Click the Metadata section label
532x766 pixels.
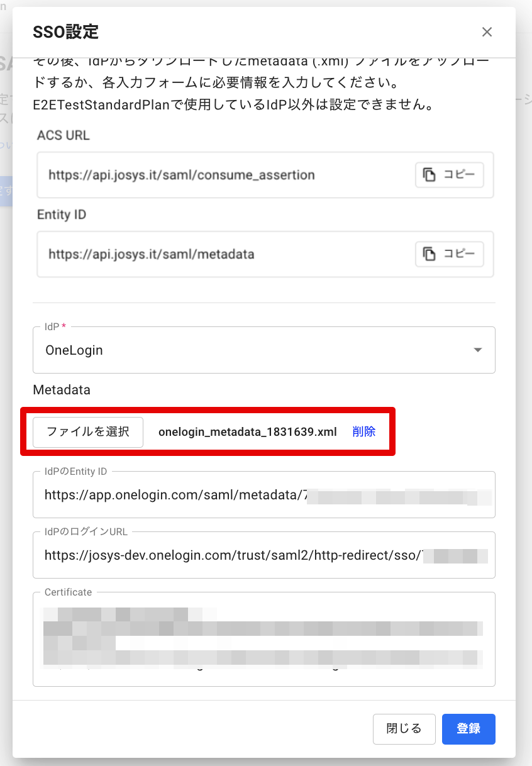coord(62,390)
